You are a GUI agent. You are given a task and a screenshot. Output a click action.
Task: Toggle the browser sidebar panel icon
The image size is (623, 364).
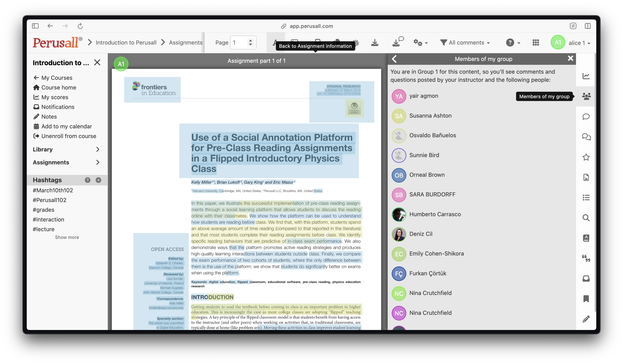coord(35,26)
